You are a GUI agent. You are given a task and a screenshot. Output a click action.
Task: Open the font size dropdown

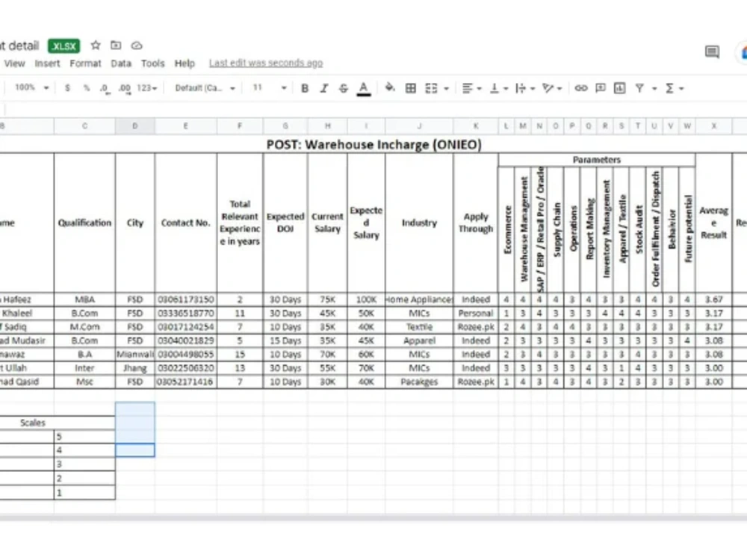click(269, 87)
